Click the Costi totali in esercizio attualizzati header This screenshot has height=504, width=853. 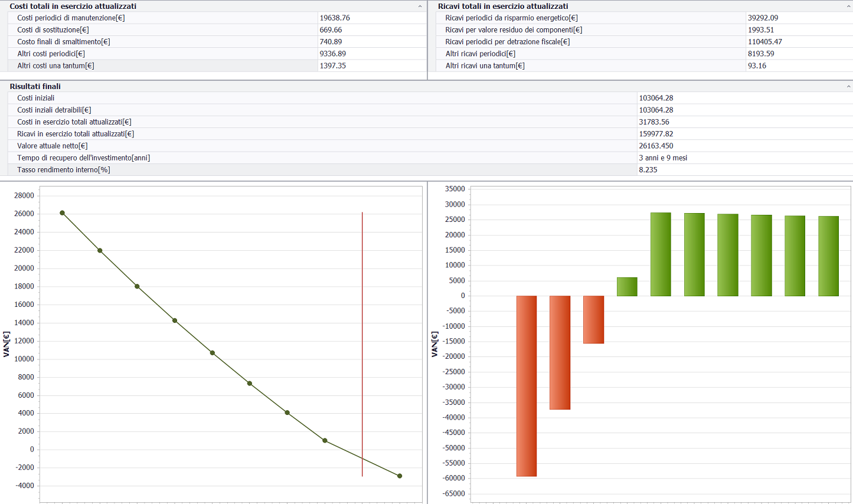73,6
